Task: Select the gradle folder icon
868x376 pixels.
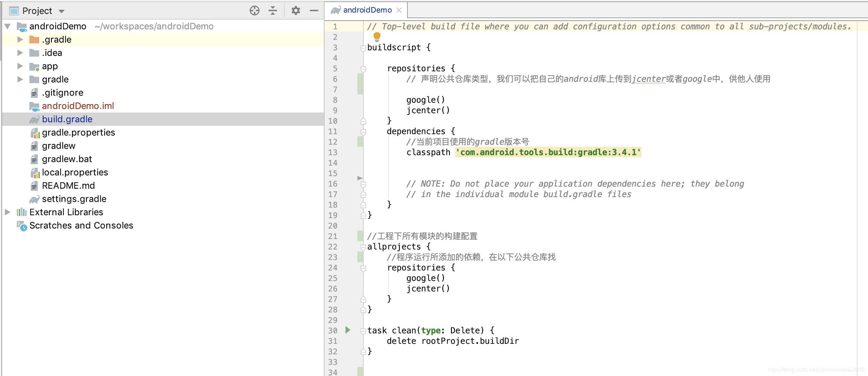Action: pyautogui.click(x=34, y=79)
